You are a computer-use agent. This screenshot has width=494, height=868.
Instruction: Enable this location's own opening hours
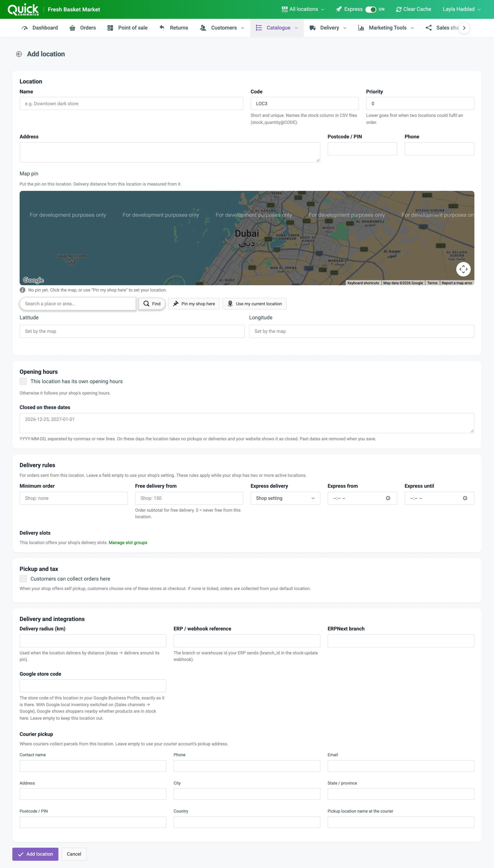pos(23,381)
